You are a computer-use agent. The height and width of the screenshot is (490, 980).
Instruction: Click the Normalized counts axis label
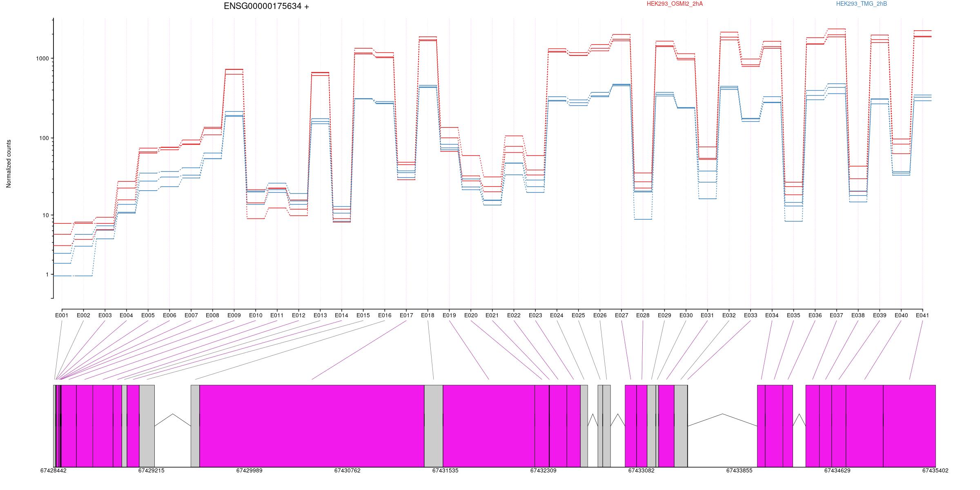pos(9,164)
